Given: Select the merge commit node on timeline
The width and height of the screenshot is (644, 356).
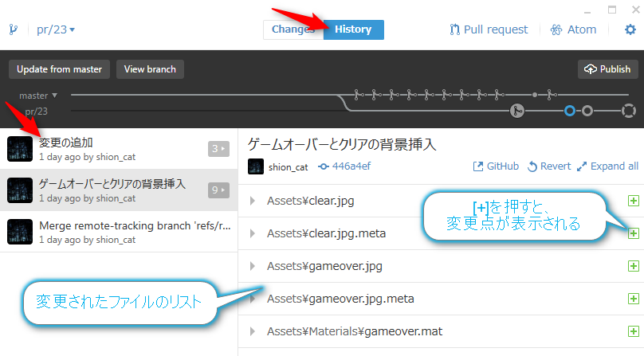Looking at the screenshot, I should [517, 111].
